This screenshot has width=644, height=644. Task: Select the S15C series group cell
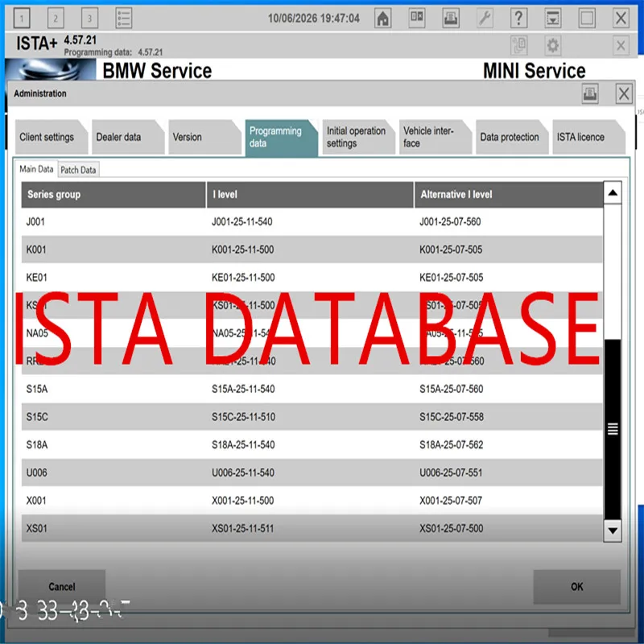pos(37,417)
